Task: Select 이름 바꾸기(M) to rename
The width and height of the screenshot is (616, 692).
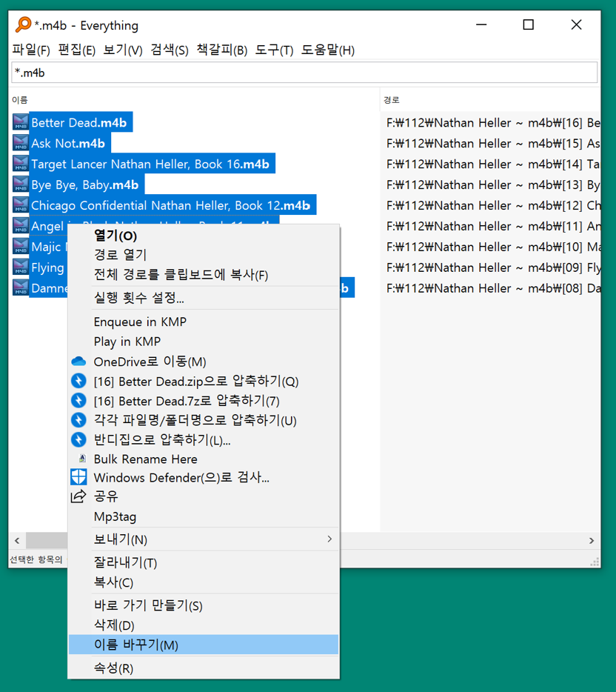Action: [x=204, y=645]
